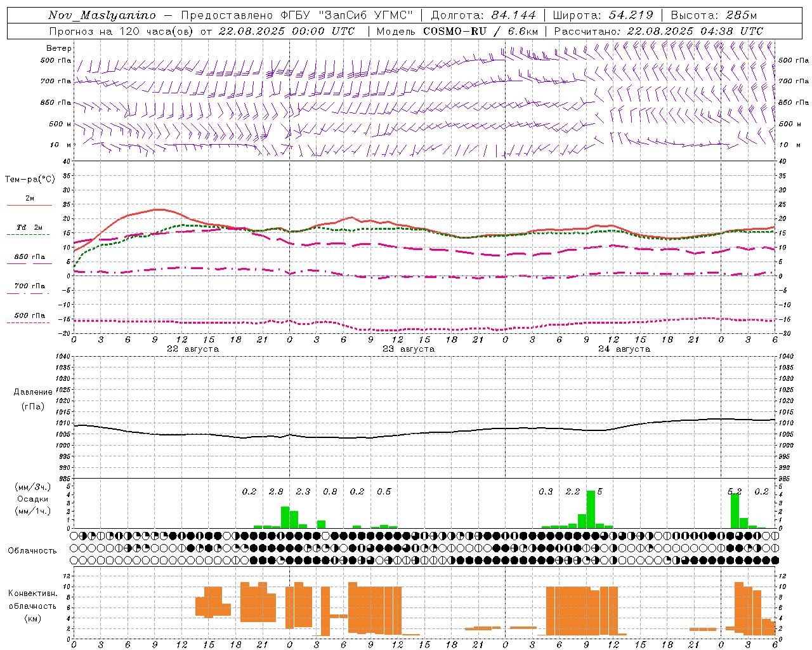Click the (гПа) unit label under Давление
The image size is (812, 650).
[x=33, y=406]
